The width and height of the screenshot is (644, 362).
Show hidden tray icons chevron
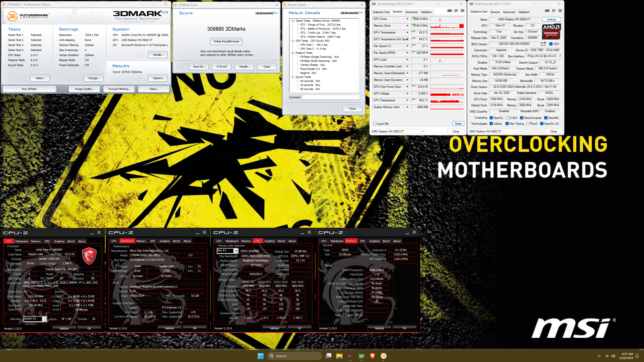pos(599,356)
